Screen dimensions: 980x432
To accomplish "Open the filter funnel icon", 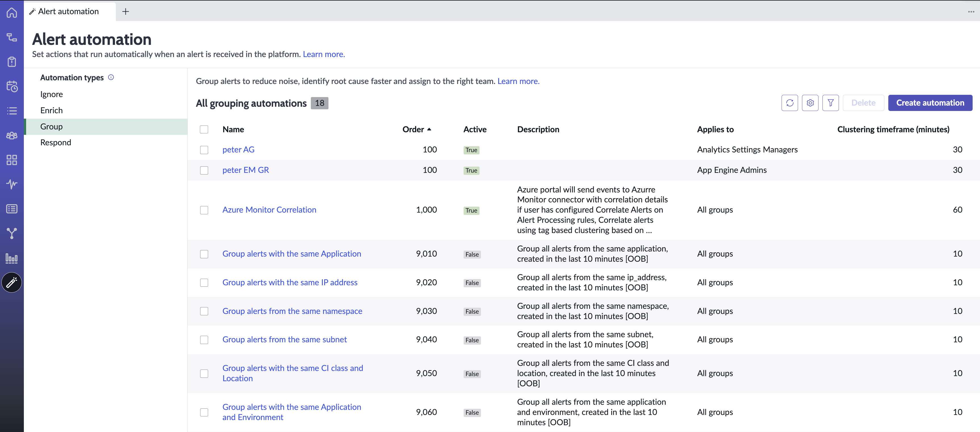I will coord(830,103).
